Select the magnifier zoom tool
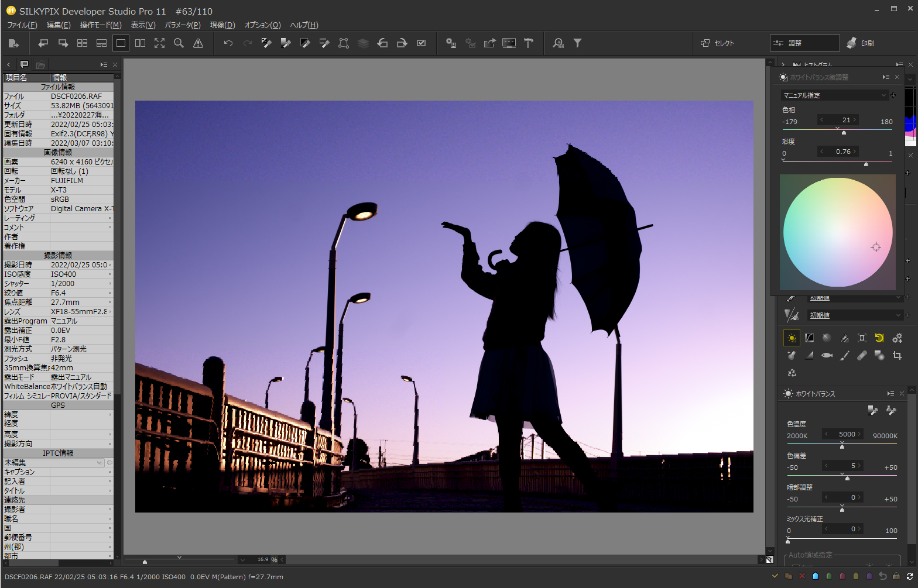Image resolution: width=918 pixels, height=588 pixels. point(179,43)
